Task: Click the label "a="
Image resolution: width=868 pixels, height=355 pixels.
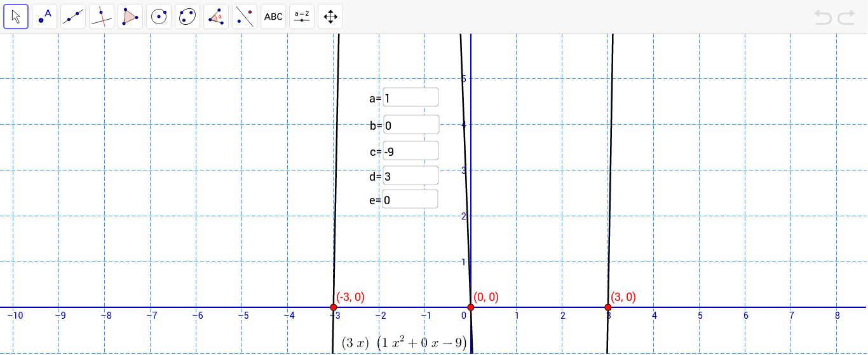Action: click(x=376, y=99)
